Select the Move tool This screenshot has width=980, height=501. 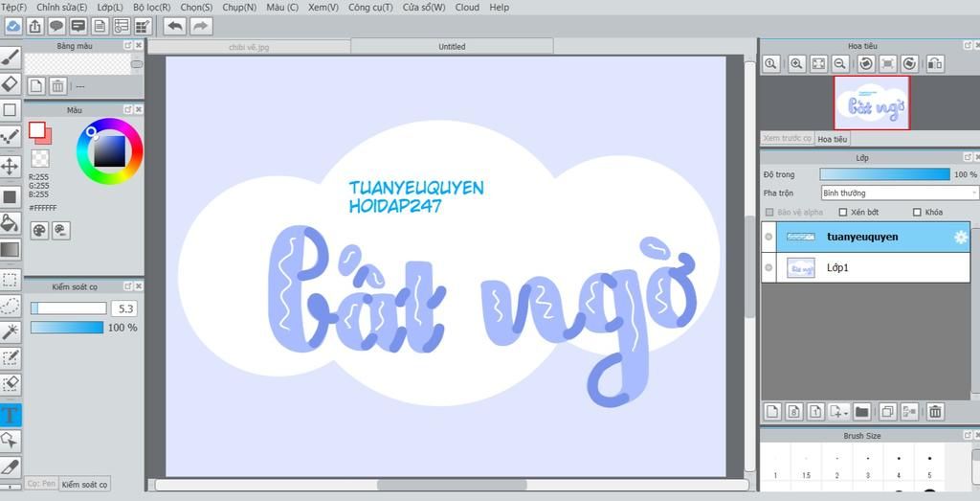(10, 167)
